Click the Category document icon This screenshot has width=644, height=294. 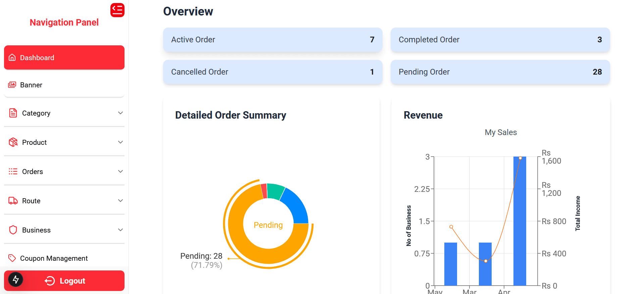[13, 113]
